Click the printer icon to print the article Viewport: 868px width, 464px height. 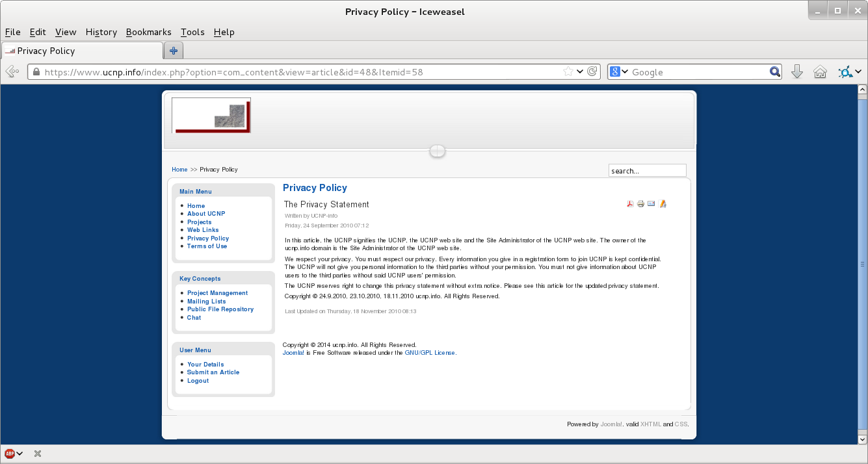(x=640, y=204)
